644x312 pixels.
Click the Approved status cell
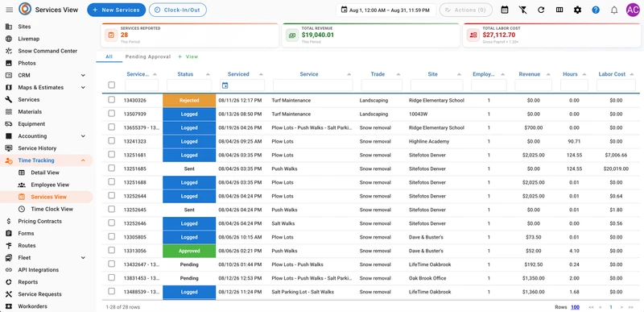(x=189, y=251)
